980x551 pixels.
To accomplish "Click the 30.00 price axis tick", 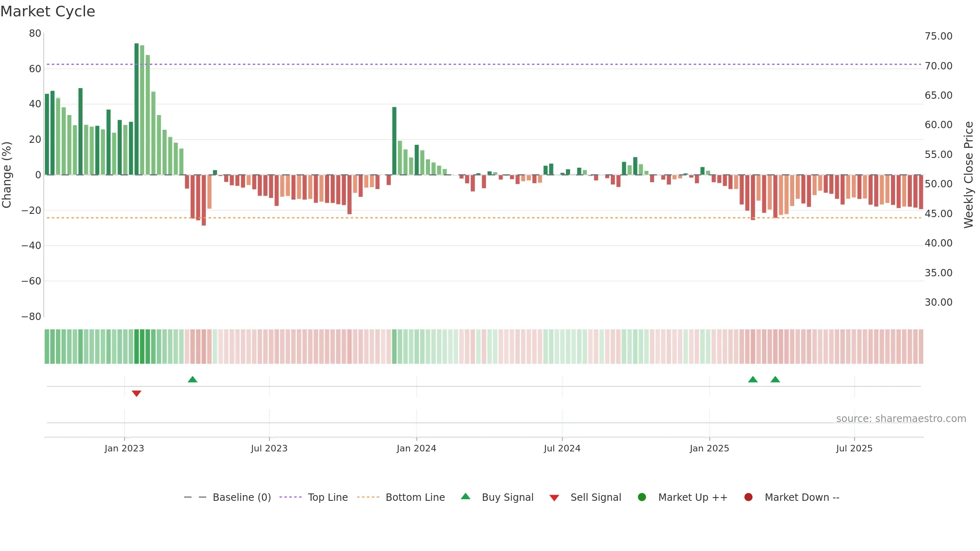I will 938,302.
